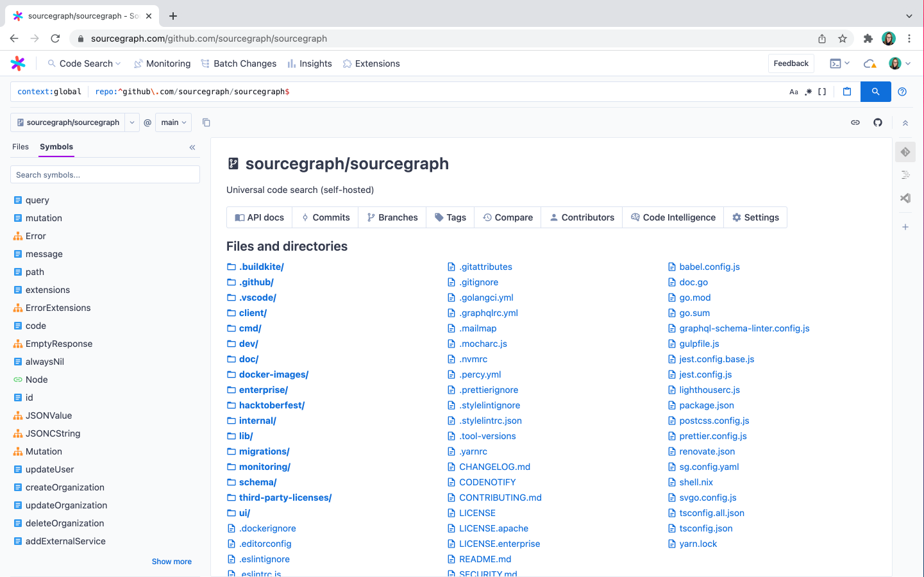Click the second extension icon in the right sidebar
Viewport: 924px width, 577px height.
pyautogui.click(x=905, y=175)
